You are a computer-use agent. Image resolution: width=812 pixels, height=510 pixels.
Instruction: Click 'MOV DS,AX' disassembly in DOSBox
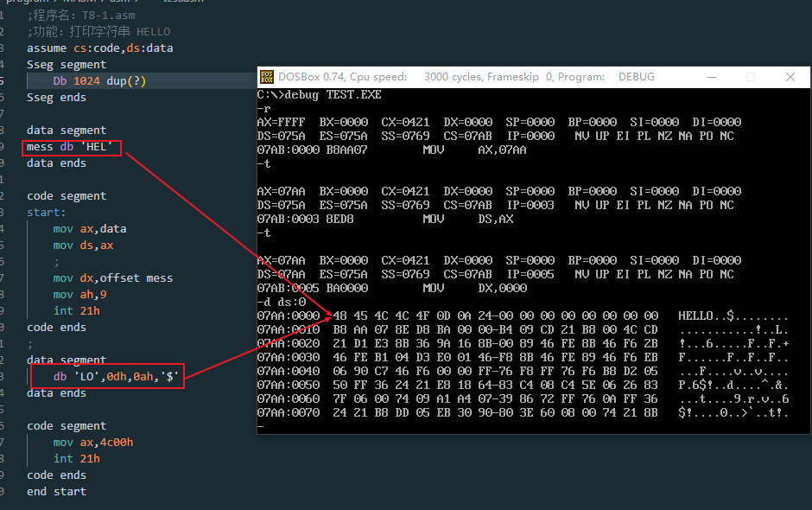467,220
